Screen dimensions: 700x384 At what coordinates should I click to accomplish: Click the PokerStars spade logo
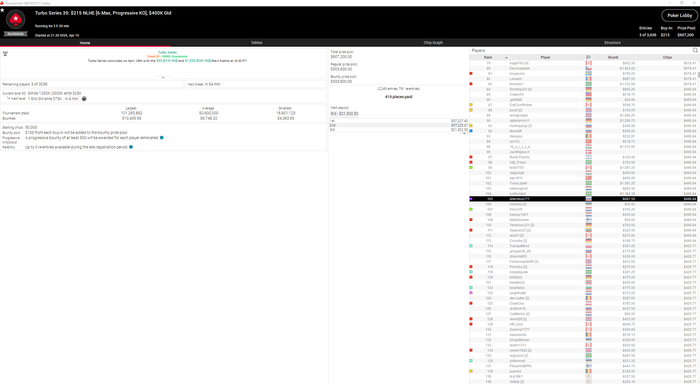point(16,19)
